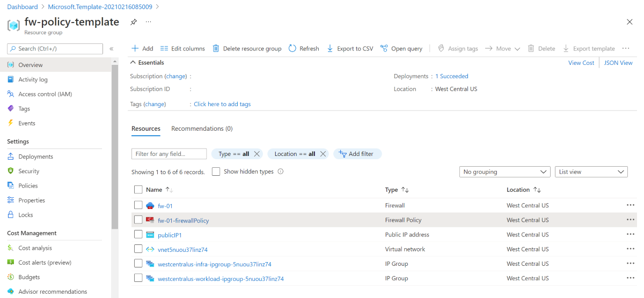The width and height of the screenshot is (644, 298).
Task: Collapse the Essentials section
Action: [134, 63]
